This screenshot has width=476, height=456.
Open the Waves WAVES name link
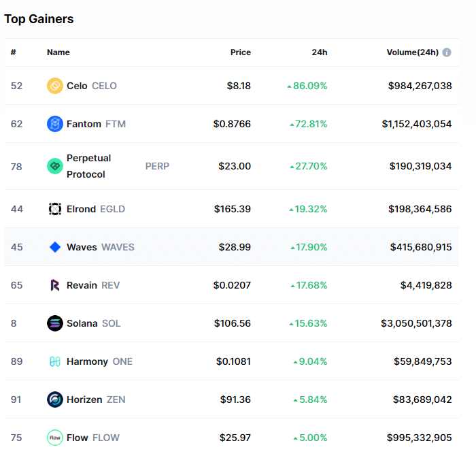pyautogui.click(x=100, y=247)
